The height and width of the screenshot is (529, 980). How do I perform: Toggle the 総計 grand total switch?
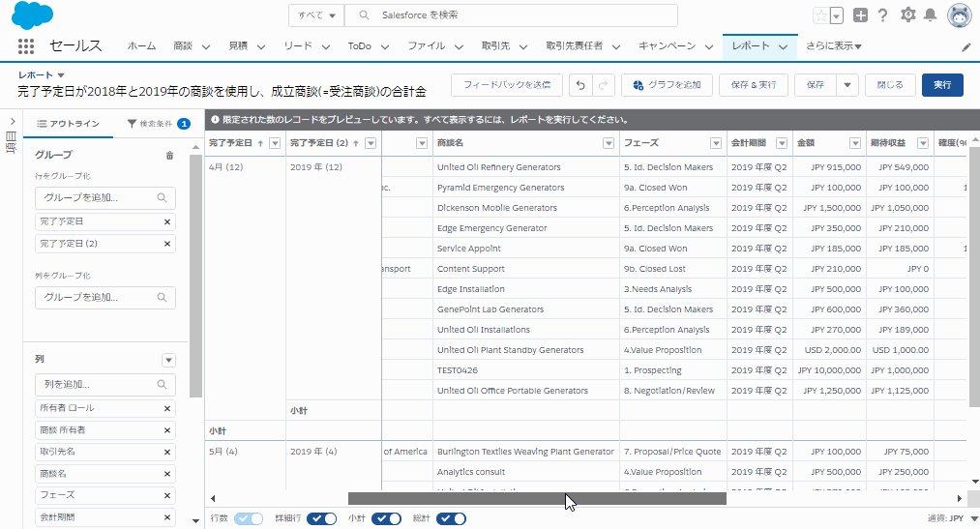451,518
